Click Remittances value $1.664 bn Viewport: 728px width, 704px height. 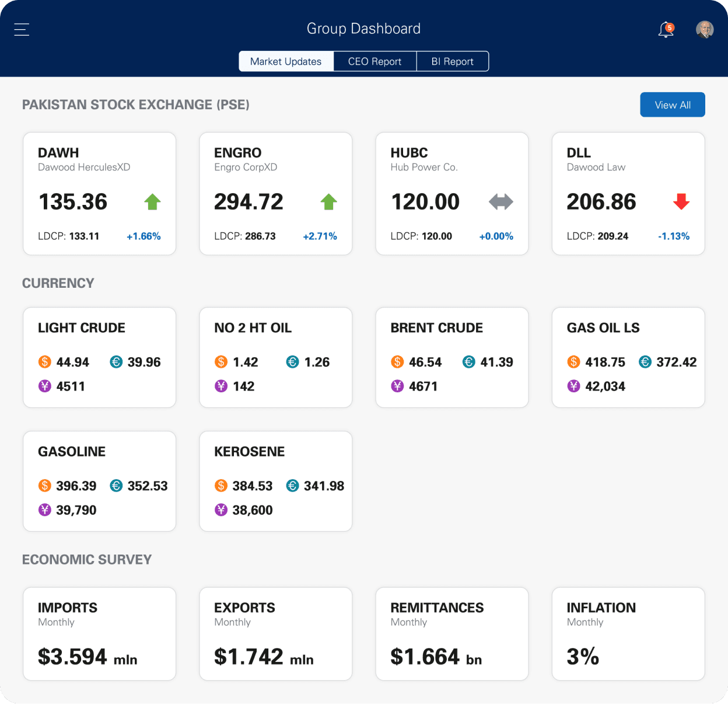436,657
